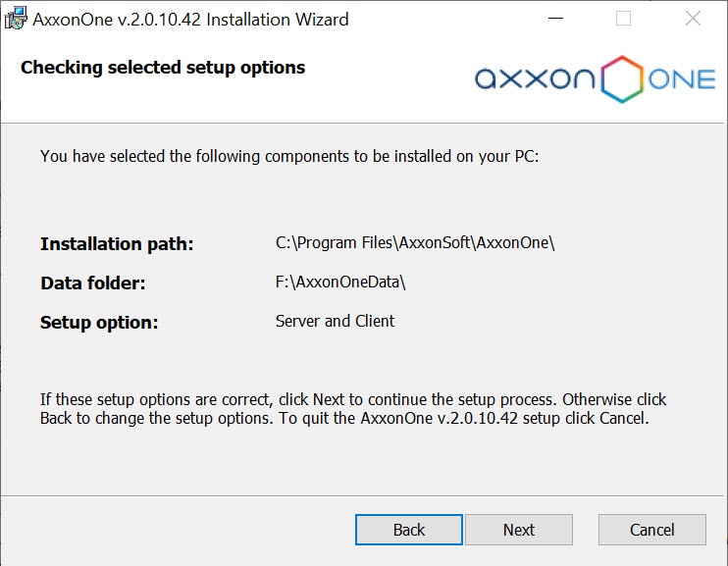Screen dimensions: 728x566
Task: Click the 'Checking selected setup options' heading
Action: [x=163, y=68]
